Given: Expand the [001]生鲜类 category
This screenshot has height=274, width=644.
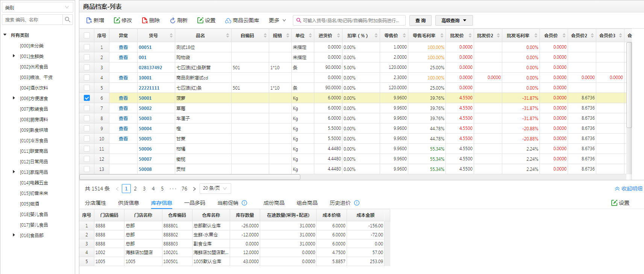Looking at the screenshot, I should point(14,56).
